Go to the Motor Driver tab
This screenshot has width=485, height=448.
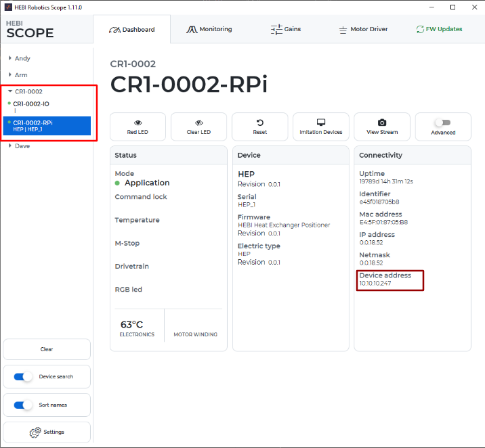coord(363,29)
